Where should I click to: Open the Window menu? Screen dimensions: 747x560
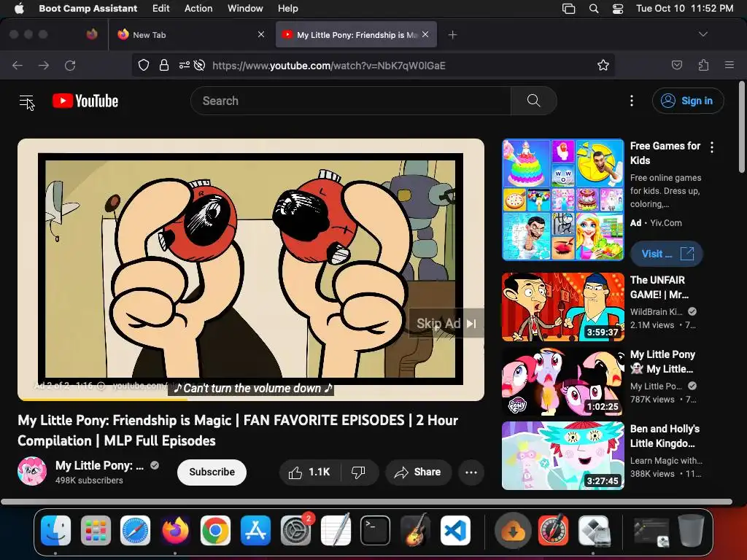click(245, 8)
